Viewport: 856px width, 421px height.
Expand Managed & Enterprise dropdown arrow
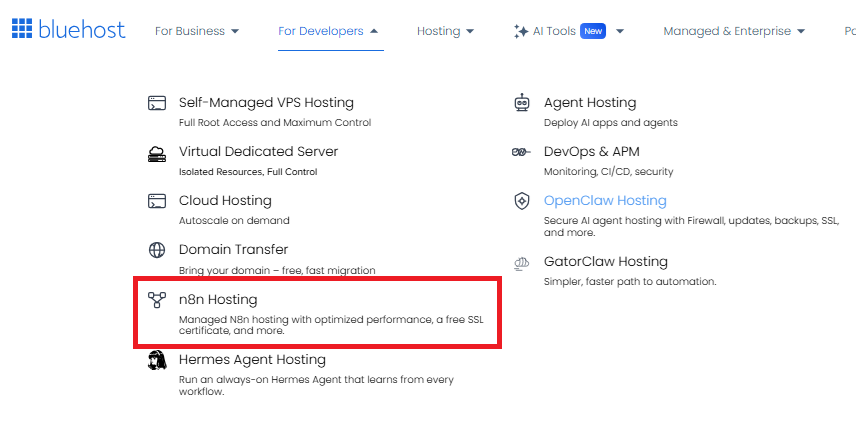pyautogui.click(x=801, y=31)
